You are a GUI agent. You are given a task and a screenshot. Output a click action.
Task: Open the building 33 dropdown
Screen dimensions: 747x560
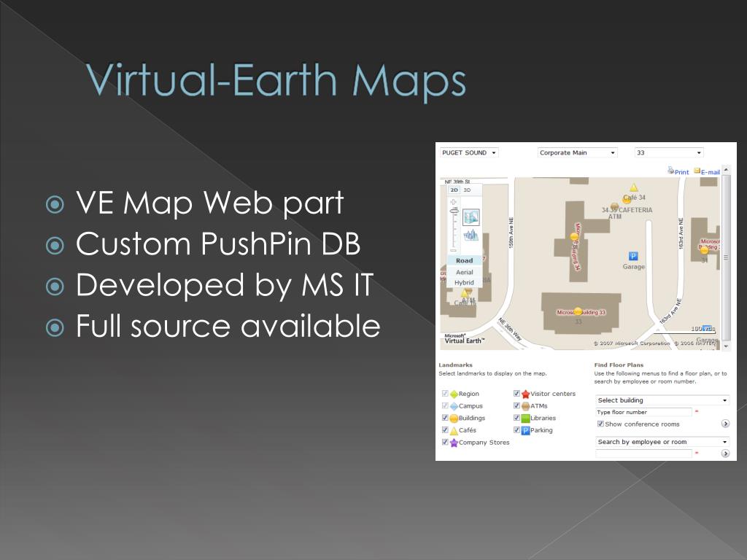[669, 152]
